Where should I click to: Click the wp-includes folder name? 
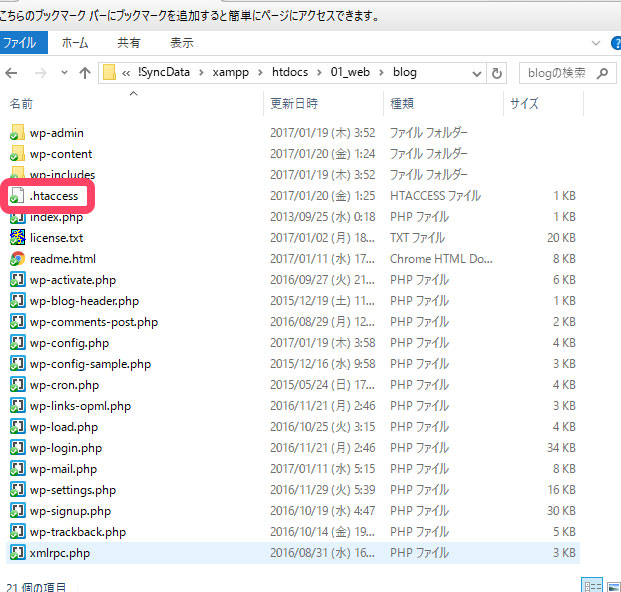(x=63, y=174)
